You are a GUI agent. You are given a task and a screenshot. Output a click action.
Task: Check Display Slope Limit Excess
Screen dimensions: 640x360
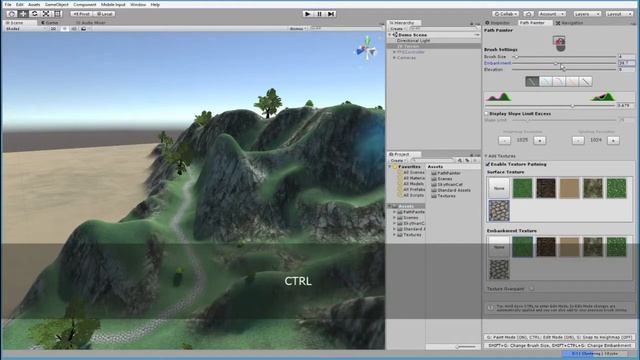click(x=486, y=113)
